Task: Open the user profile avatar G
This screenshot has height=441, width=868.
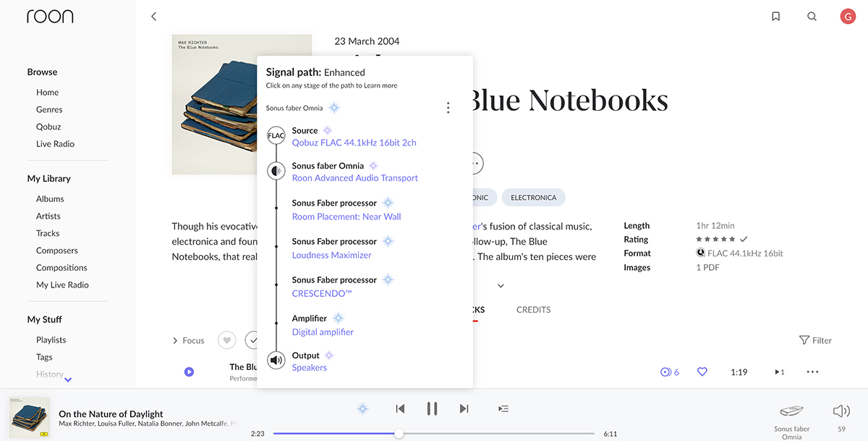Action: [x=848, y=17]
